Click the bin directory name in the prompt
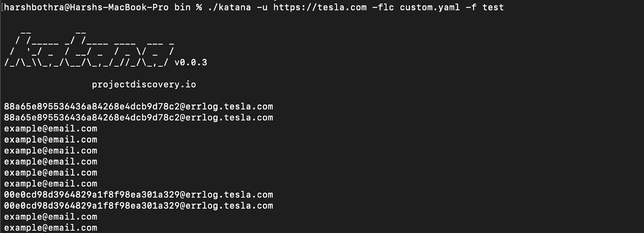Screen dimensions: 644x233 point(182,7)
